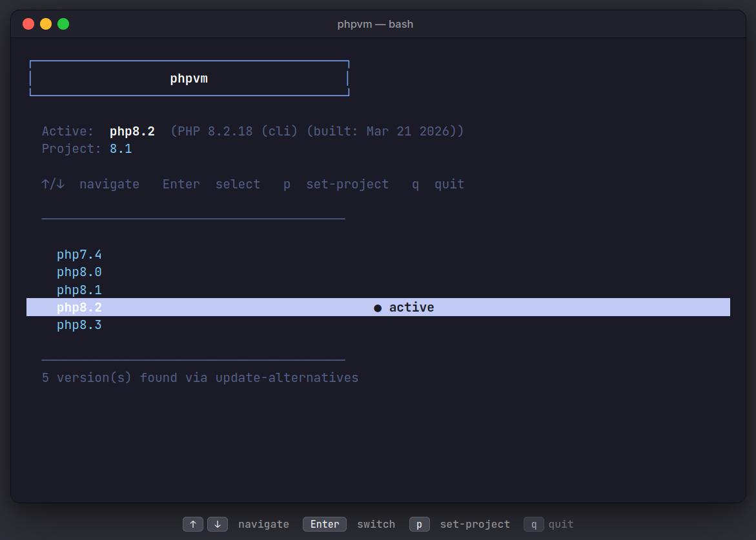Screen dimensions: 756x540
Task: Click the footer 'quit' label
Action: click(561, 524)
